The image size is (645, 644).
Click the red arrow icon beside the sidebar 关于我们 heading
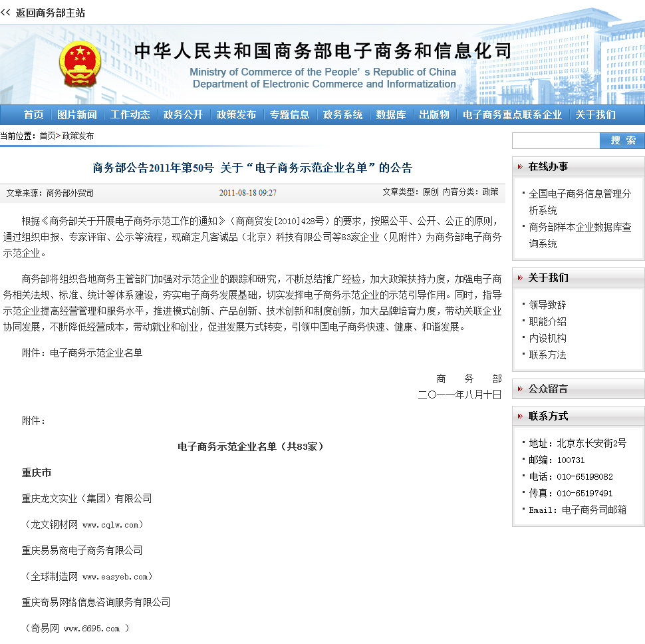pos(519,277)
